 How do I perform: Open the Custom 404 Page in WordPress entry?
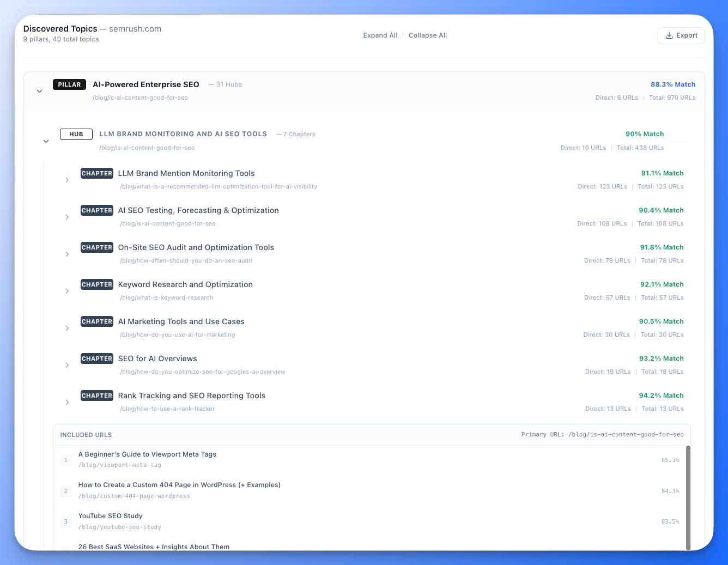179,485
